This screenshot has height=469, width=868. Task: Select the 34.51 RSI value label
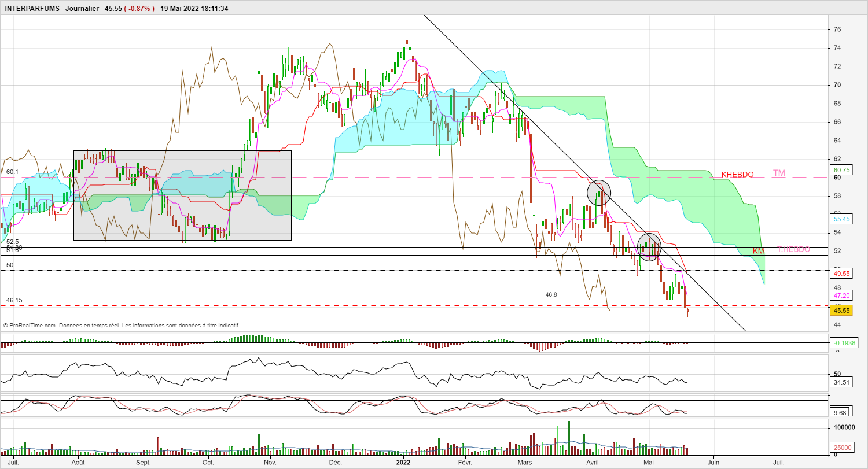(x=840, y=382)
